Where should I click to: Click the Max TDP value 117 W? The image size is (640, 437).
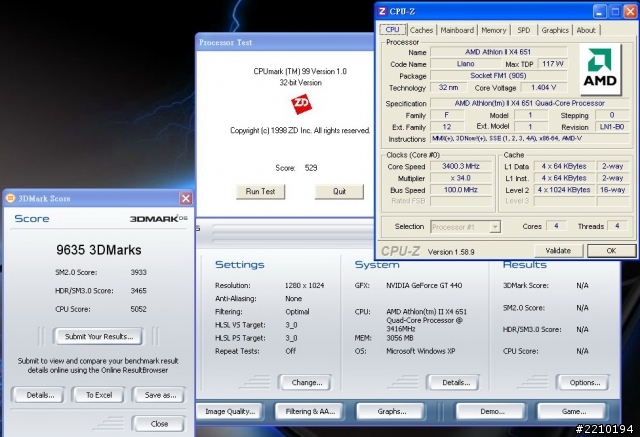click(553, 64)
